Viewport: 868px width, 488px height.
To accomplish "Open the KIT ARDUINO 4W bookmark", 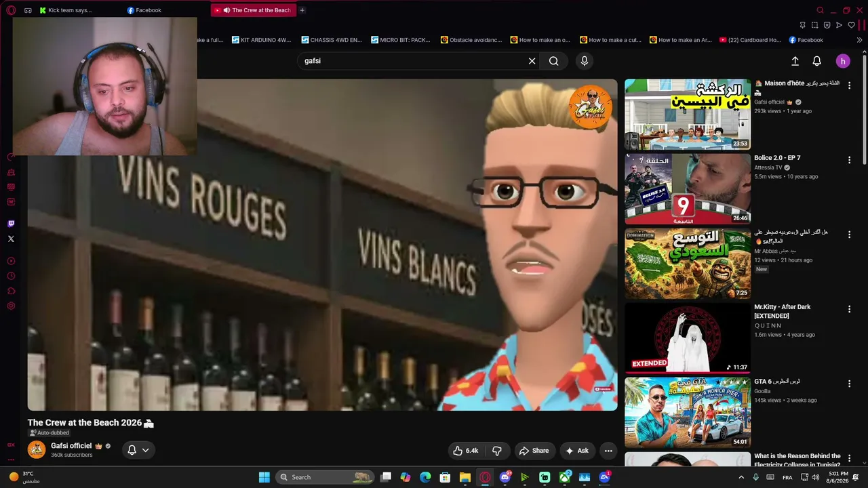I will pos(261,40).
